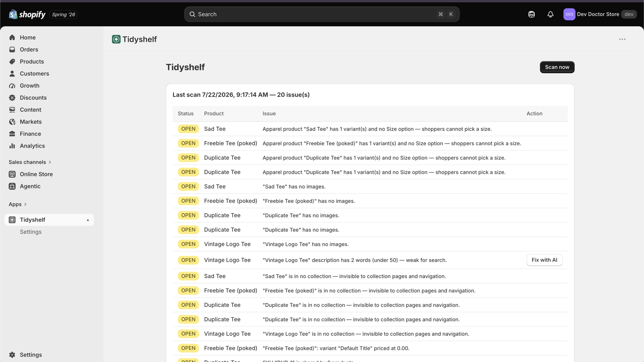Click the Tidyshelf app icon in sidebar
This screenshot has width=644, height=362.
tap(12, 220)
